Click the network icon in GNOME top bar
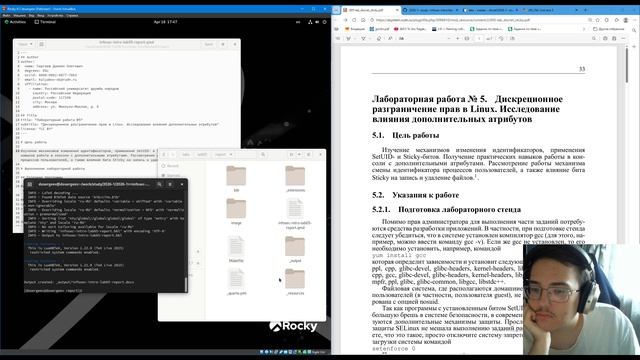Image resolution: width=640 pixels, height=360 pixels. [x=310, y=22]
